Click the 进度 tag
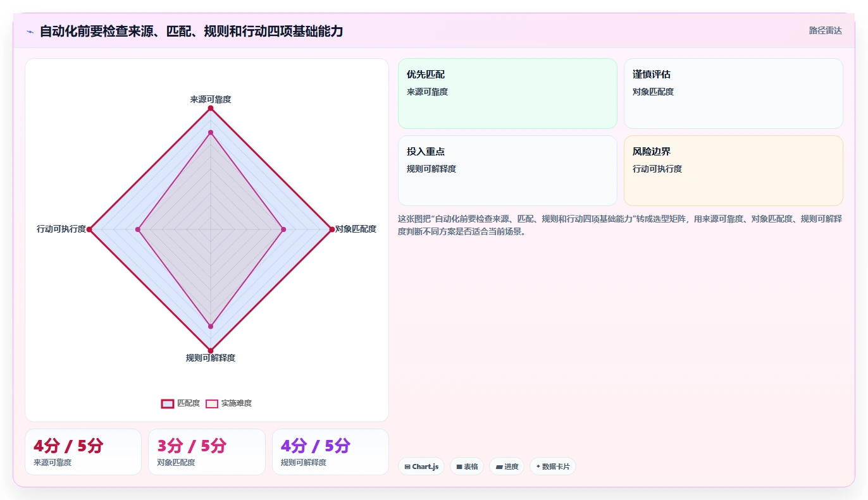The width and height of the screenshot is (868, 500). [x=507, y=466]
